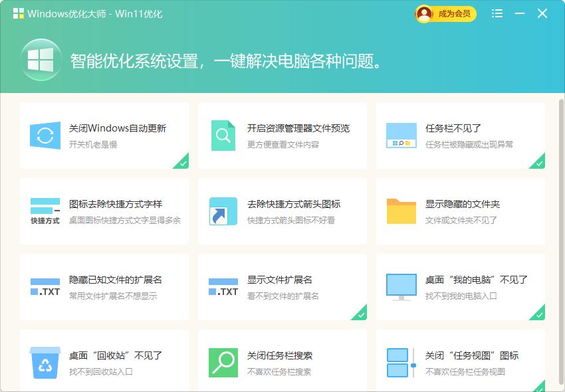Image resolution: width=565 pixels, height=392 pixels.
Task: Open 去除快捷方式箭头图标 optimization title
Action: [294, 204]
